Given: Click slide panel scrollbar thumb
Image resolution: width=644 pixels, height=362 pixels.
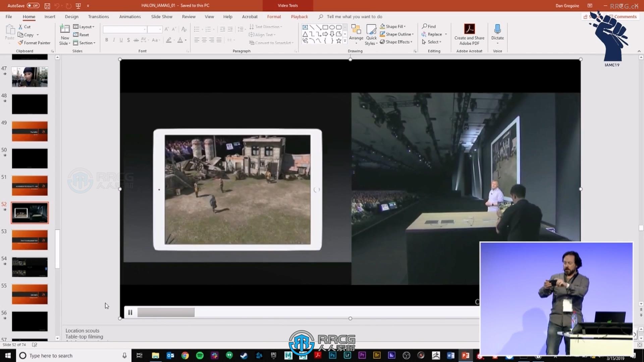Looking at the screenshot, I should click(x=57, y=249).
